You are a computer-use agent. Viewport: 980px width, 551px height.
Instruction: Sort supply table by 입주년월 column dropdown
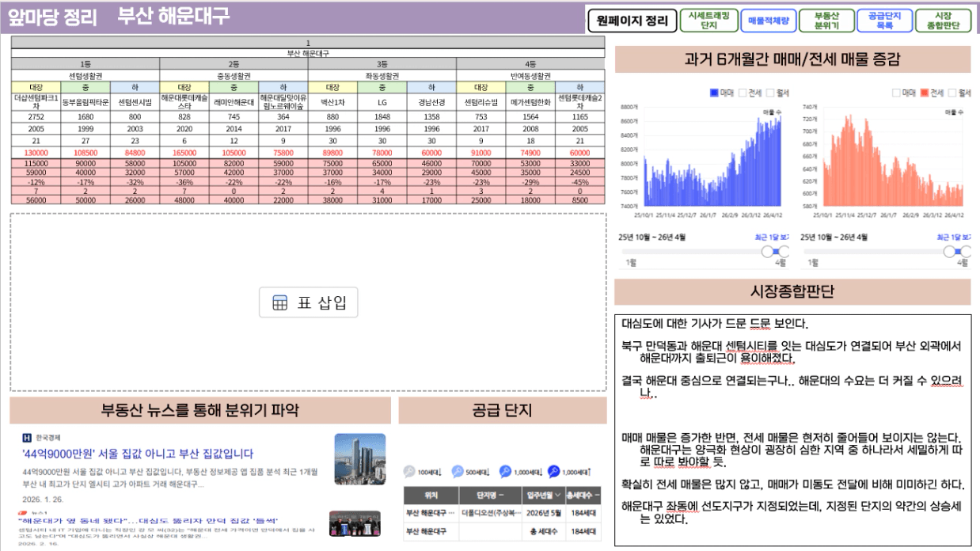coord(556,495)
